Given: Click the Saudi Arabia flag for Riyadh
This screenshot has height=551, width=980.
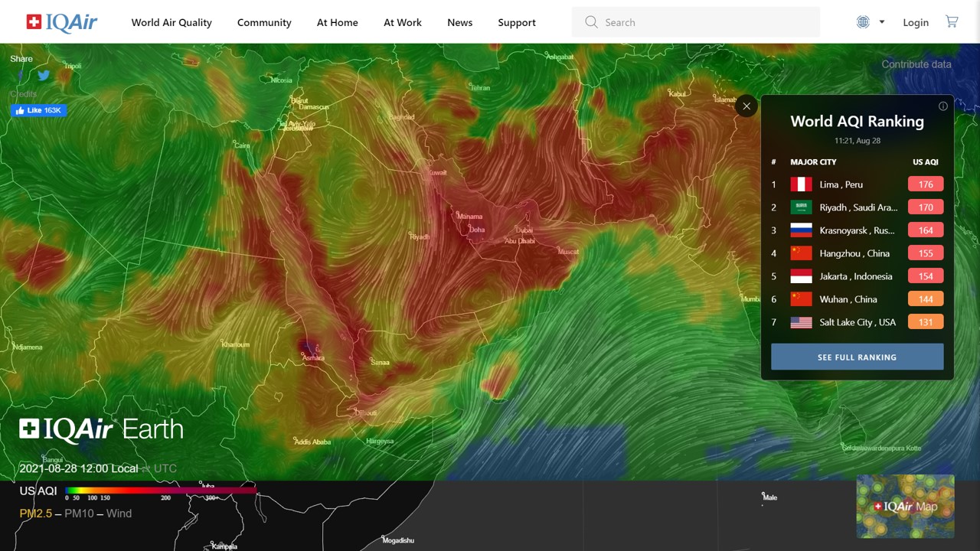Looking at the screenshot, I should pyautogui.click(x=801, y=207).
